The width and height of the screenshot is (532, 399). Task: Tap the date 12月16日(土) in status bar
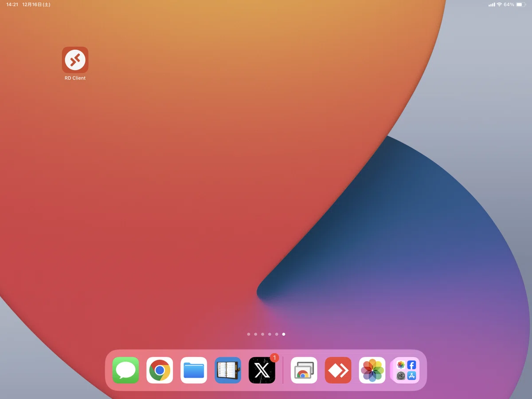(x=36, y=4)
